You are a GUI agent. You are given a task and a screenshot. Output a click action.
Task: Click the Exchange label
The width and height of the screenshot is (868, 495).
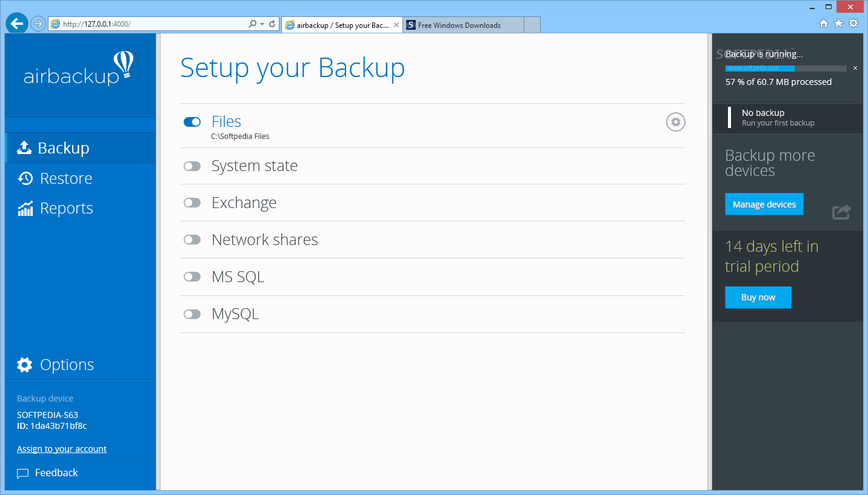click(244, 203)
